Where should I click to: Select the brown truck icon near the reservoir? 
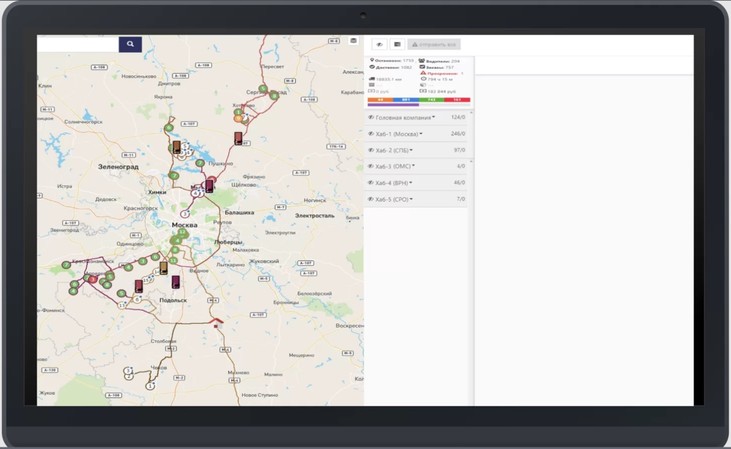[x=177, y=147]
